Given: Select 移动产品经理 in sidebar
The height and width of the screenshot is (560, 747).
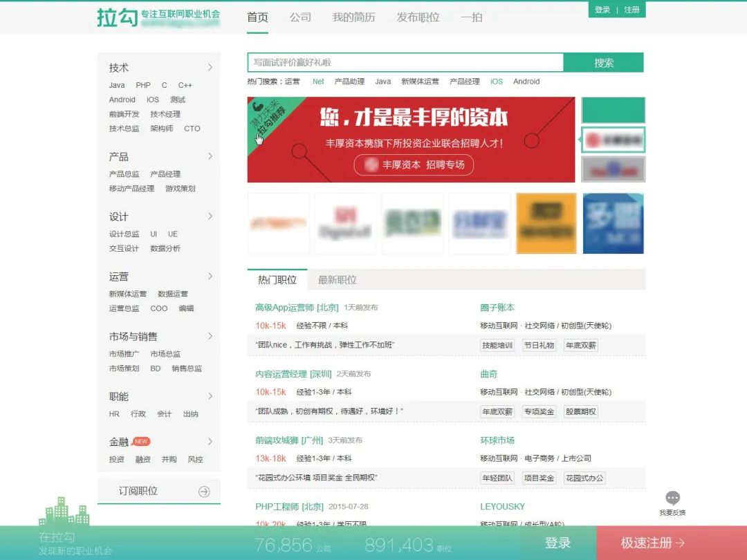Looking at the screenshot, I should [x=131, y=189].
